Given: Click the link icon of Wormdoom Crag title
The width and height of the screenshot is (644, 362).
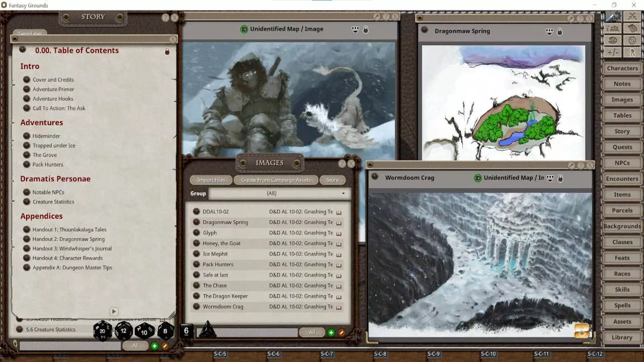Looking at the screenshot, I should pyautogui.click(x=374, y=177).
